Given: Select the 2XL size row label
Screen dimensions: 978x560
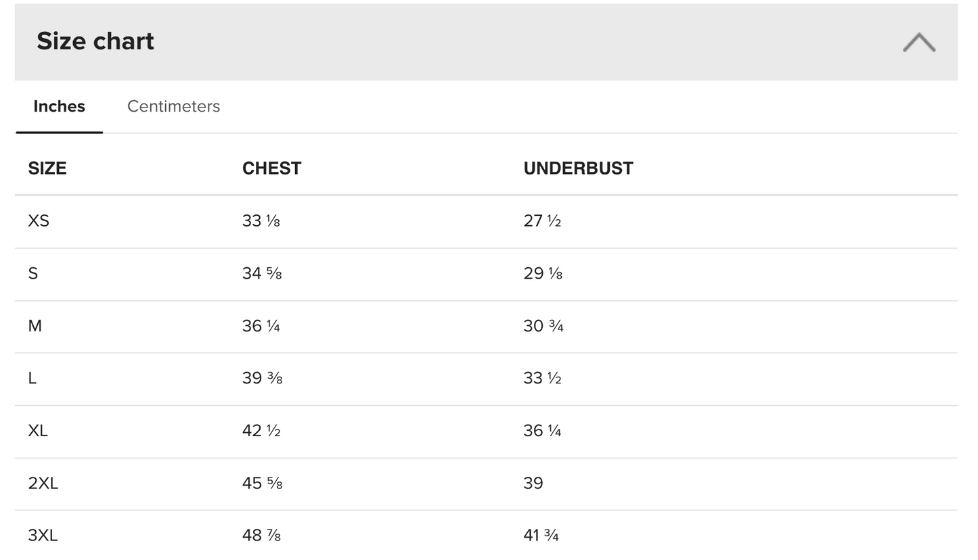Looking at the screenshot, I should pyautogui.click(x=43, y=483).
